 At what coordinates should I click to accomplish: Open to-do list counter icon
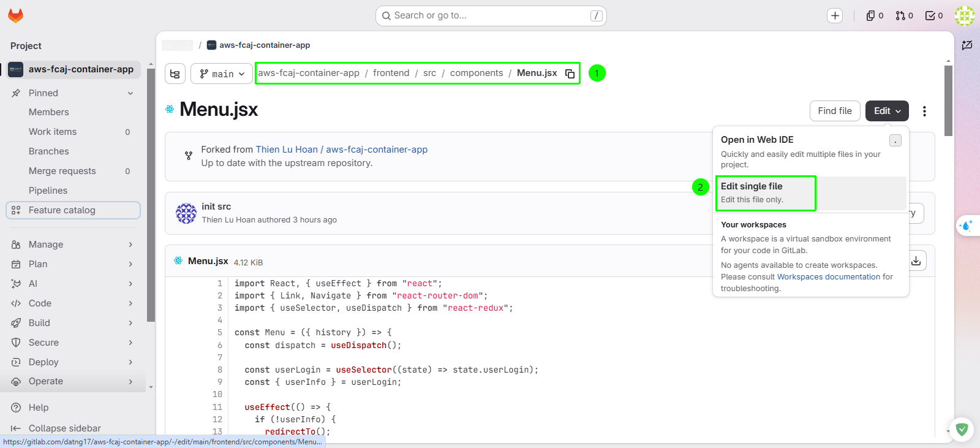[x=933, y=16]
